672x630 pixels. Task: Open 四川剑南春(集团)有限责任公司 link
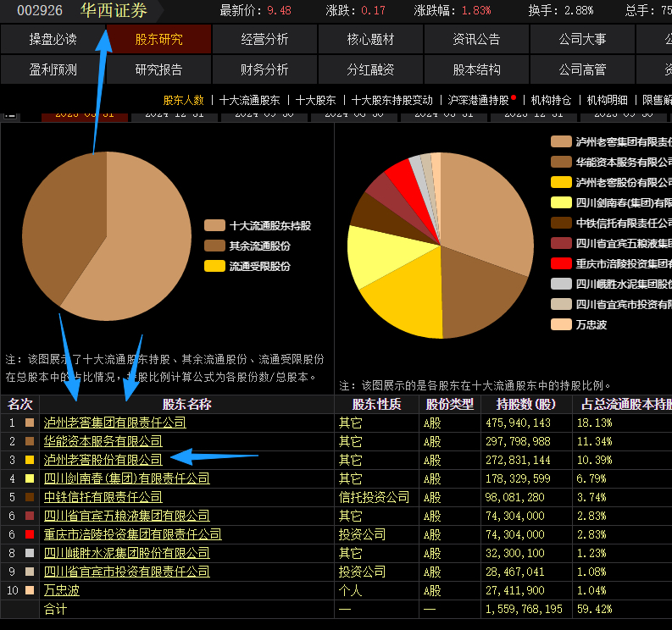(x=127, y=478)
